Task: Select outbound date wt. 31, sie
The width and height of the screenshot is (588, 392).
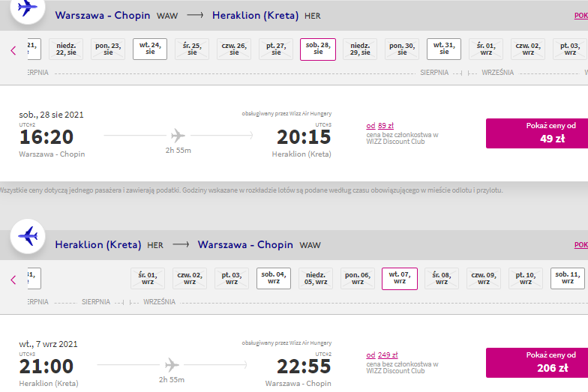Action: pyautogui.click(x=444, y=49)
